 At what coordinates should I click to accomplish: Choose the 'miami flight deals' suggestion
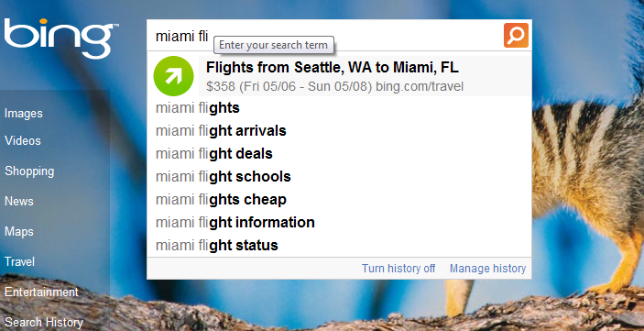tap(339, 154)
